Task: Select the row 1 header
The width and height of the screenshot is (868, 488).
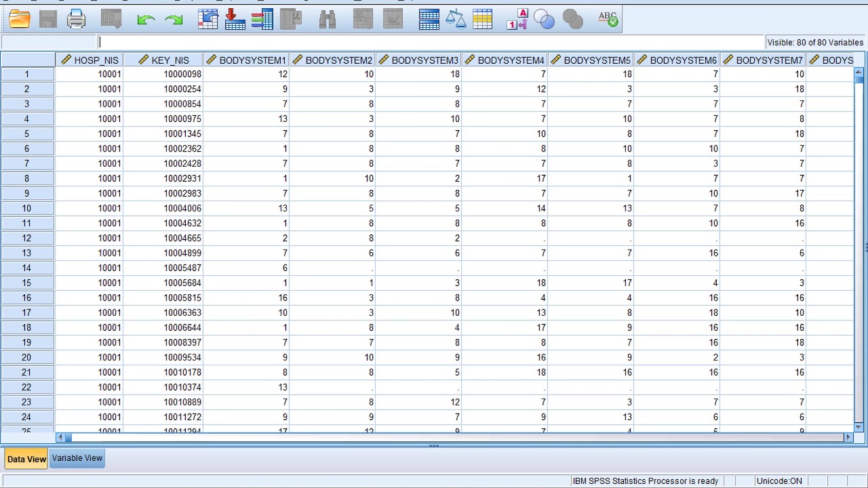Action: (27, 74)
